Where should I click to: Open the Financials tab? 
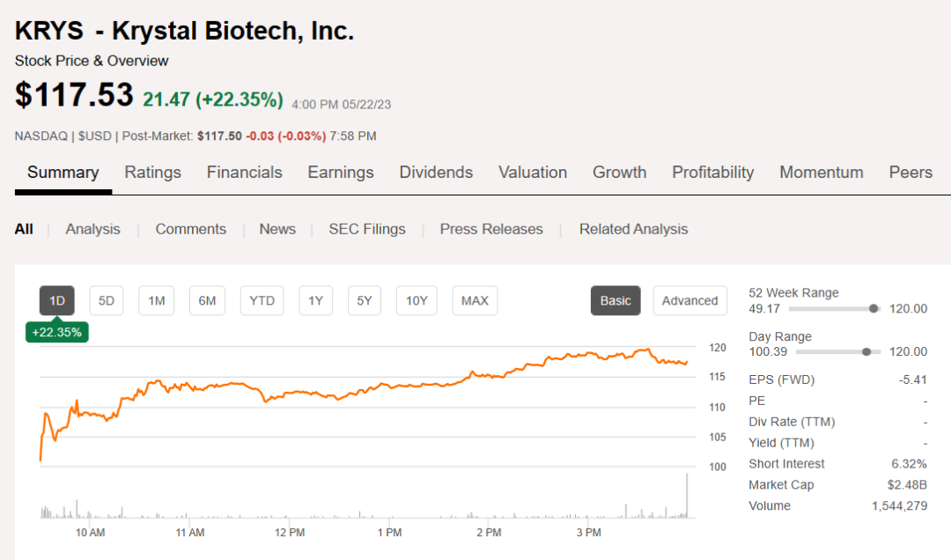click(x=244, y=173)
